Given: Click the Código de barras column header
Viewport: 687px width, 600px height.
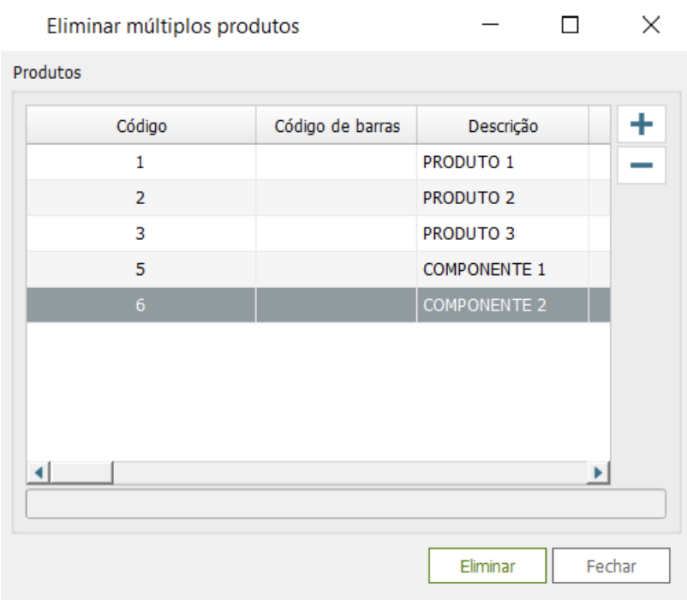Looking at the screenshot, I should [337, 126].
